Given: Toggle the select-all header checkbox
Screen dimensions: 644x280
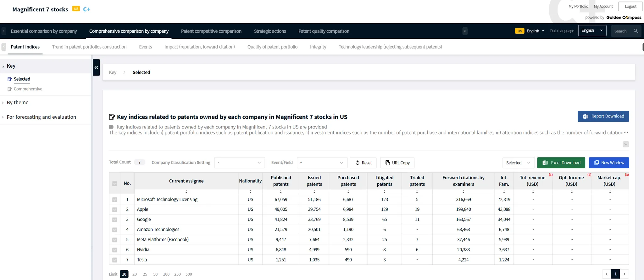Looking at the screenshot, I should (x=114, y=184).
